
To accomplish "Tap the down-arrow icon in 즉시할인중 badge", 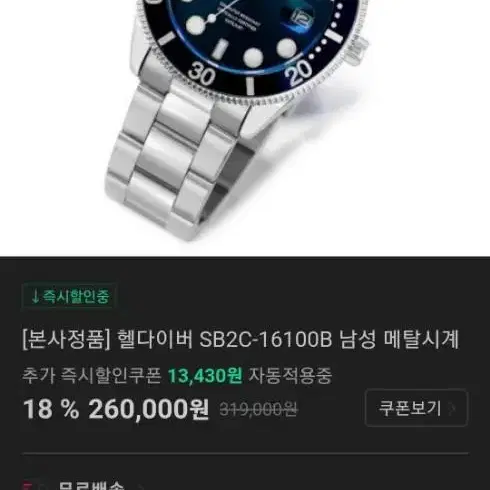I will pyautogui.click(x=35, y=296).
